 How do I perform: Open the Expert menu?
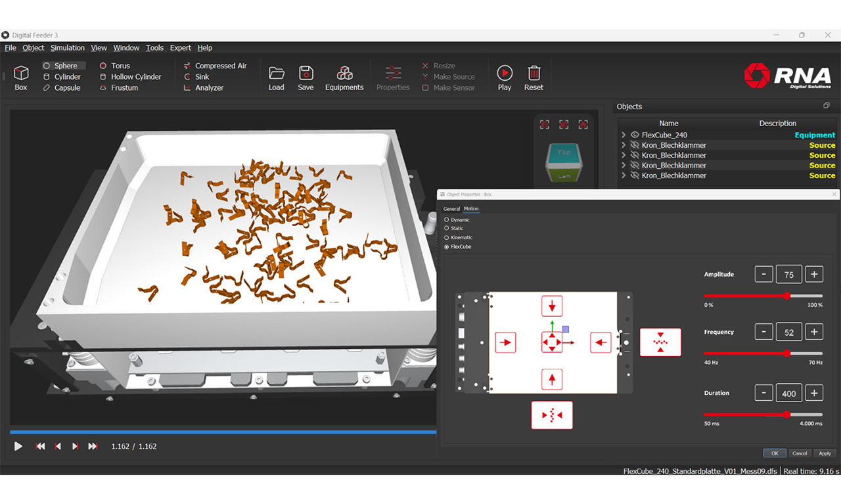pos(181,48)
